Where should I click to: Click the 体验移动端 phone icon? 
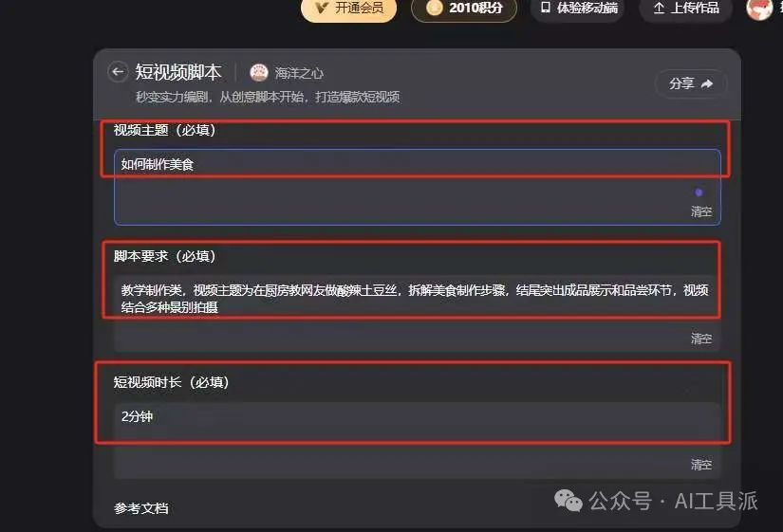pyautogui.click(x=546, y=8)
